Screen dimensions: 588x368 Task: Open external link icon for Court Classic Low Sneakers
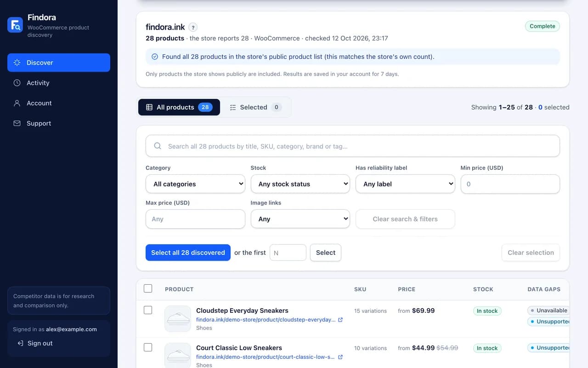pos(340,357)
